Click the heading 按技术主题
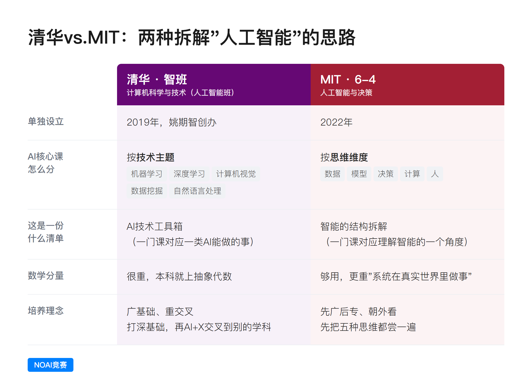 click(151, 157)
